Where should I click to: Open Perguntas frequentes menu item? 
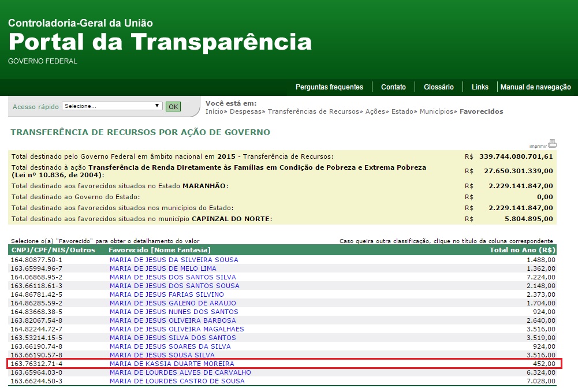[329, 87]
